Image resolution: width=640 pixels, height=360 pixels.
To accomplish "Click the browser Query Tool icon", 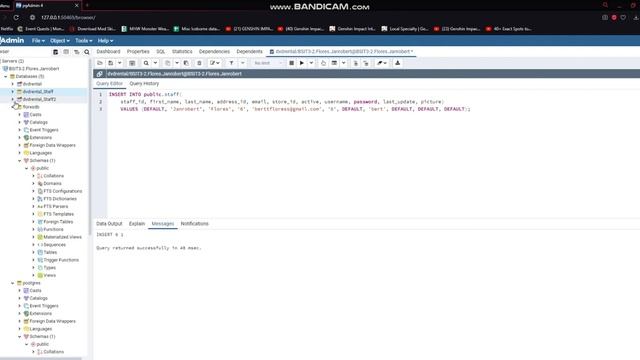I will click(x=56, y=52).
